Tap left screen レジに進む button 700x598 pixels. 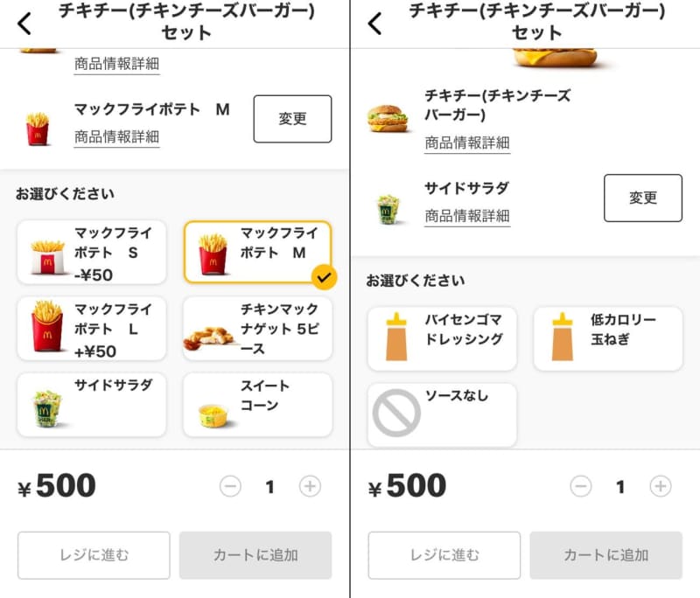tap(94, 555)
